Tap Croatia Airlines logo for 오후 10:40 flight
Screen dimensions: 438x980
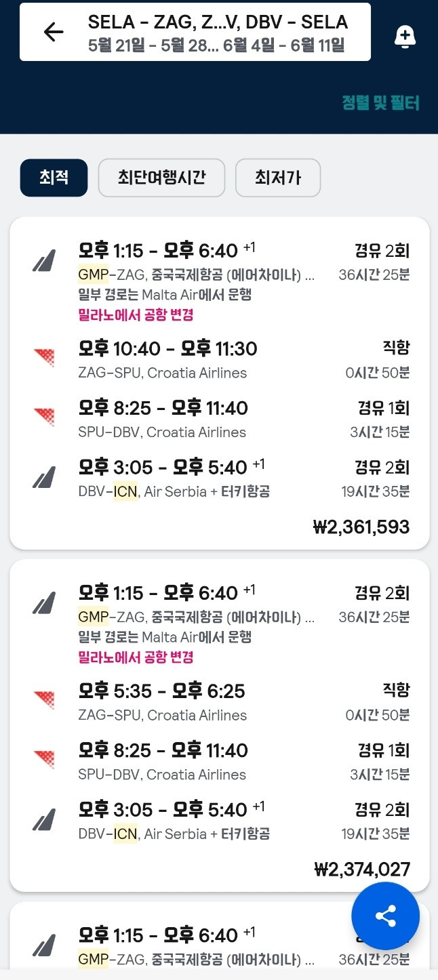pos(44,358)
